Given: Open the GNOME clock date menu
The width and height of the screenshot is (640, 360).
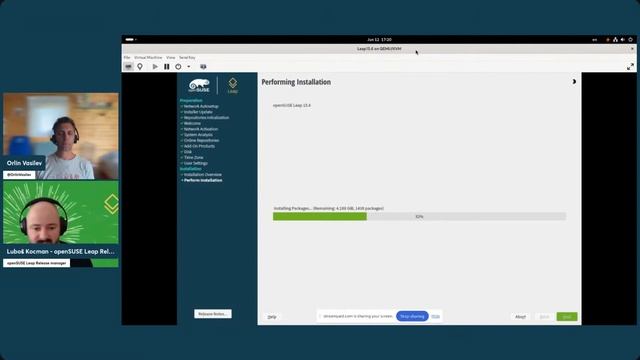Looking at the screenshot, I should (x=379, y=40).
